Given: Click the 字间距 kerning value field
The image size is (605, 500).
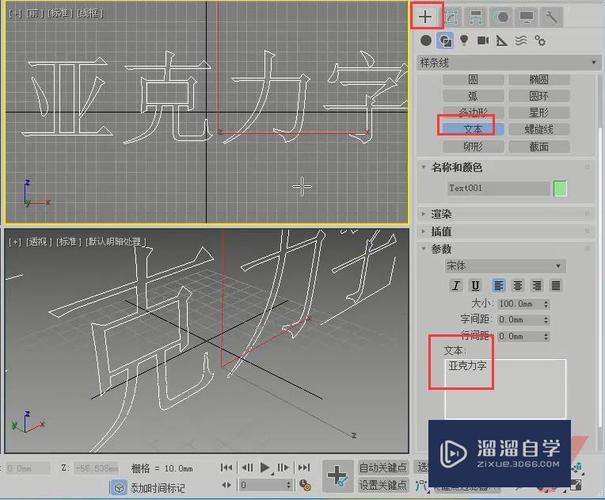Looking at the screenshot, I should [x=519, y=320].
